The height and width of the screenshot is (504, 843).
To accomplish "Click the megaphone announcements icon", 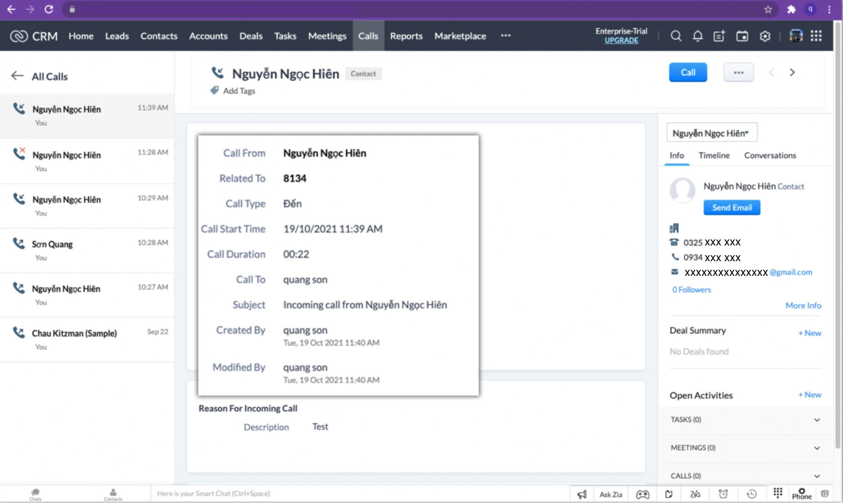I will [x=582, y=494].
